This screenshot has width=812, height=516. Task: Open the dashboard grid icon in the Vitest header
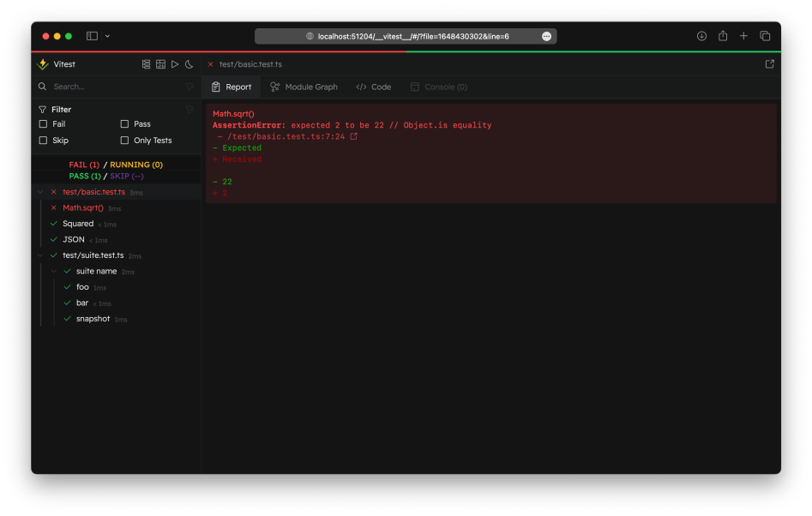(160, 64)
